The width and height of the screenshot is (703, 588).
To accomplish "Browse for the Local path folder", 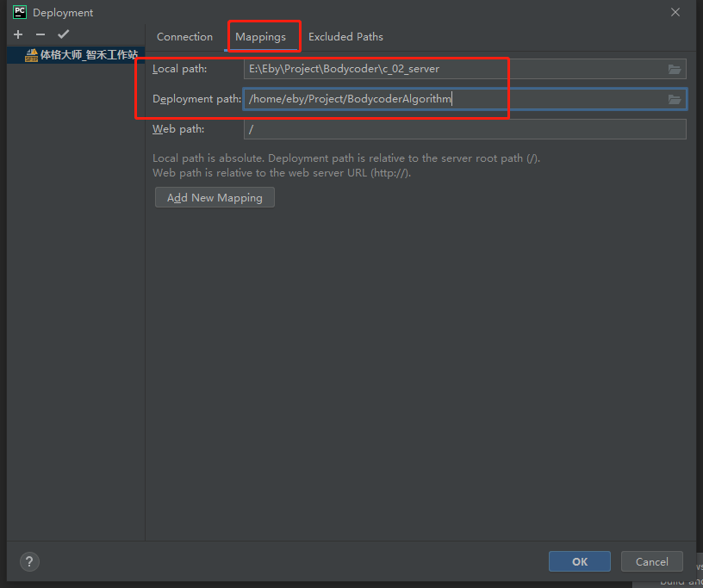I will click(x=675, y=69).
